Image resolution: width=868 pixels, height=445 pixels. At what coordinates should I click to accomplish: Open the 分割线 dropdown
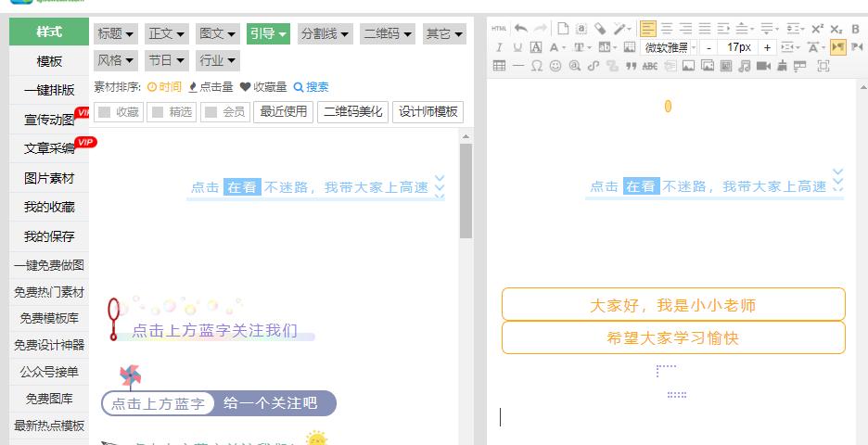(x=325, y=33)
